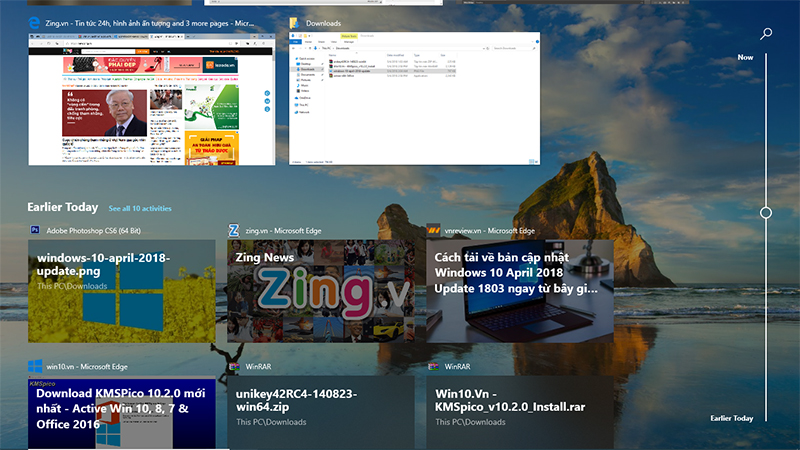
Task: Click the Zing Z icon above Zing News card
Action: point(233,231)
